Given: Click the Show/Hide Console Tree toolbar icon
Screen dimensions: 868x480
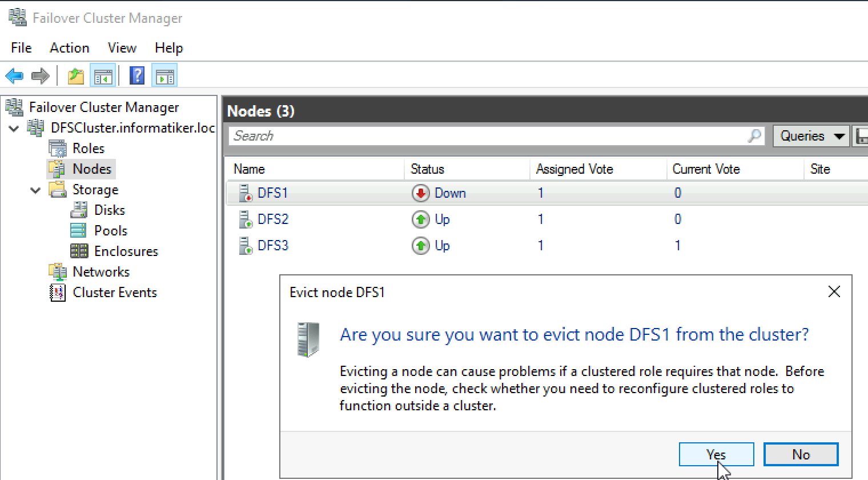Looking at the screenshot, I should click(103, 75).
